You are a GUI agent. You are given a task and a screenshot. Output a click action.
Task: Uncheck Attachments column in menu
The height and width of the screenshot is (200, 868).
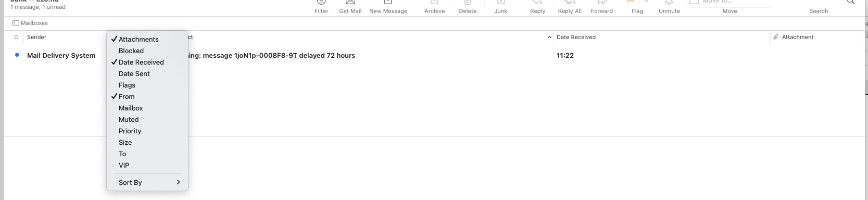coord(147,39)
